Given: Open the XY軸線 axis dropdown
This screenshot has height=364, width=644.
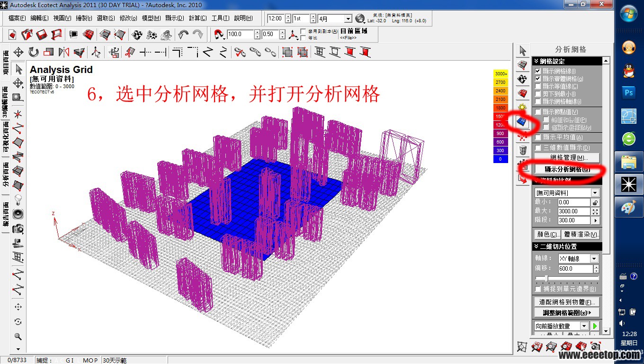Looking at the screenshot, I should [x=594, y=259].
